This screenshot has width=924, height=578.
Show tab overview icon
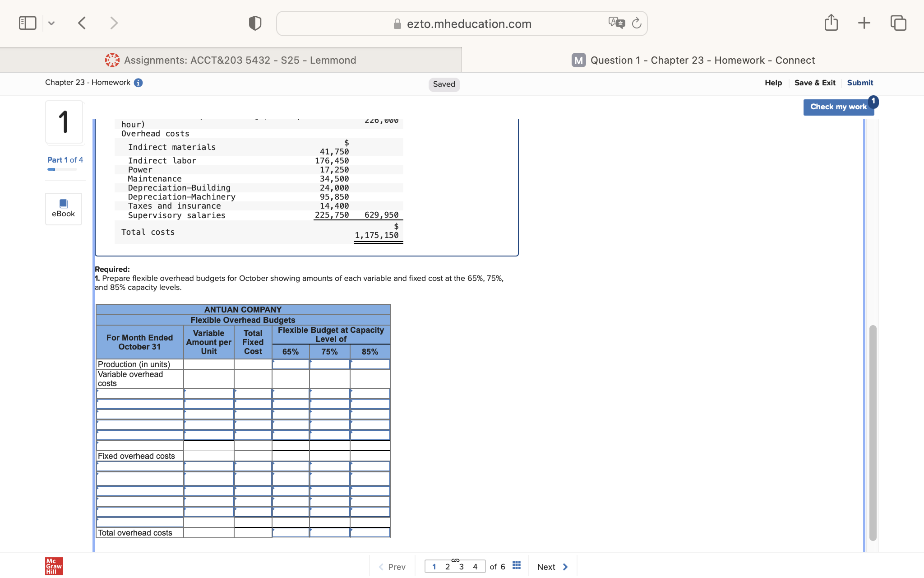(x=898, y=23)
